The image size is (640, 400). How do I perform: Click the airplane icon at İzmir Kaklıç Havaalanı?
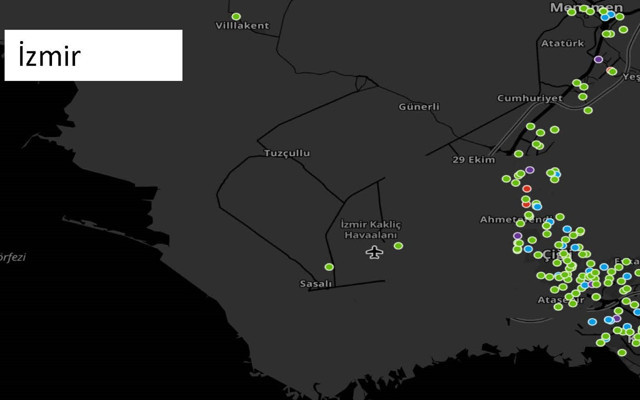[x=374, y=252]
